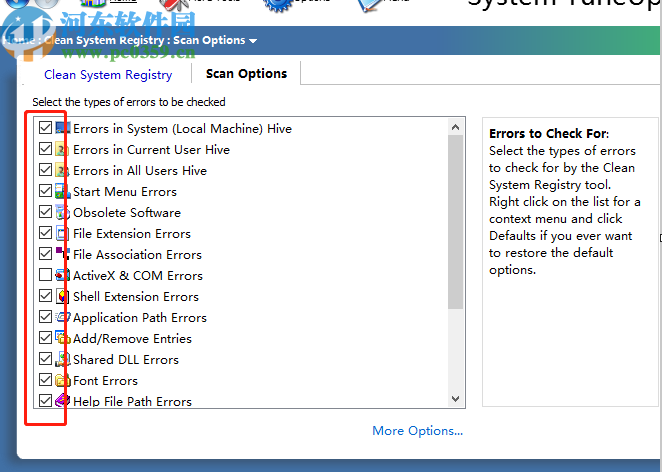Click the error list scrollbar up arrow
662x472 pixels.
(x=456, y=127)
